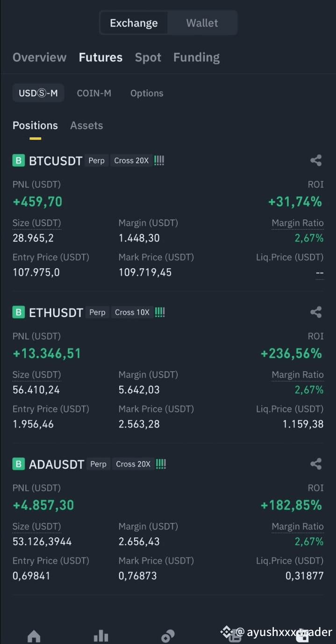The height and width of the screenshot is (644, 336).
Task: Open the Options section
Action: 147,93
